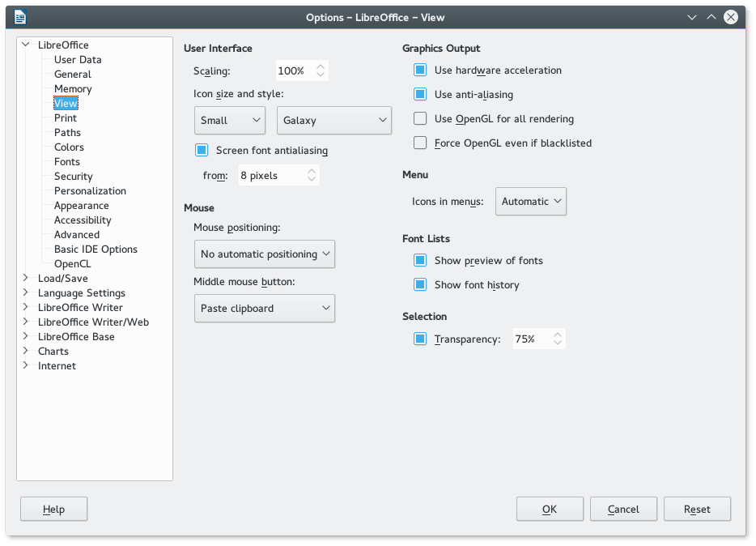This screenshot has width=756, height=546.
Task: Open the icon style dropdown showing Galaxy
Action: pos(334,120)
